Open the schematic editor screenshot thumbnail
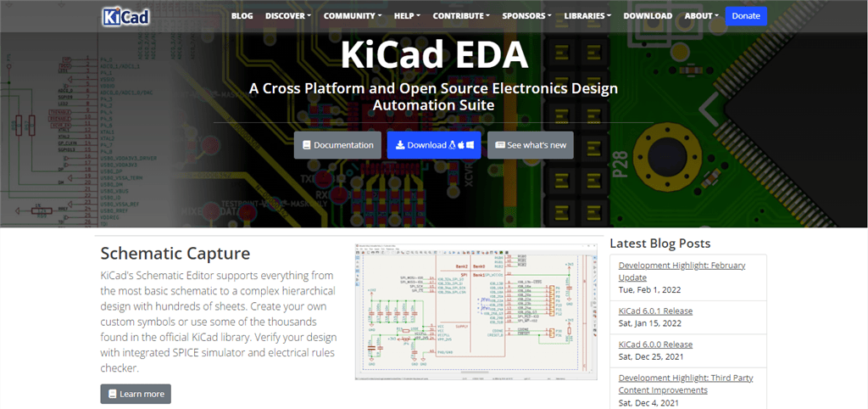This screenshot has height=409, width=868. tap(476, 311)
